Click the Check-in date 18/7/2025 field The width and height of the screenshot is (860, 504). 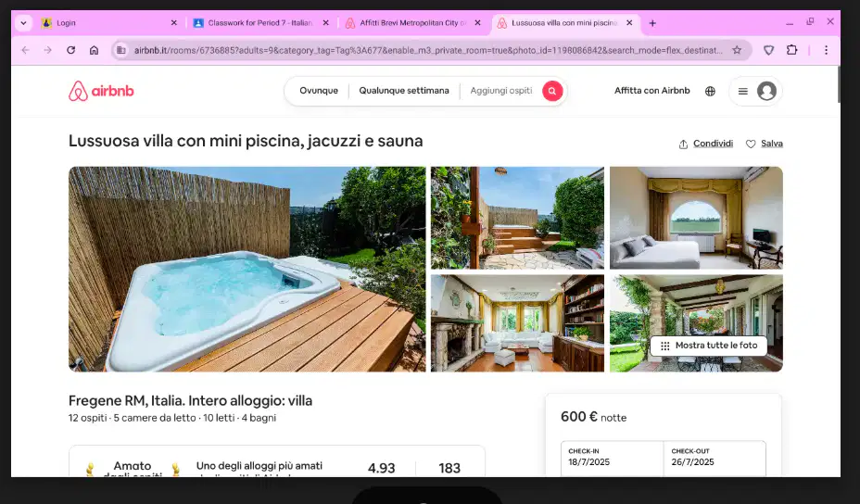(x=612, y=458)
